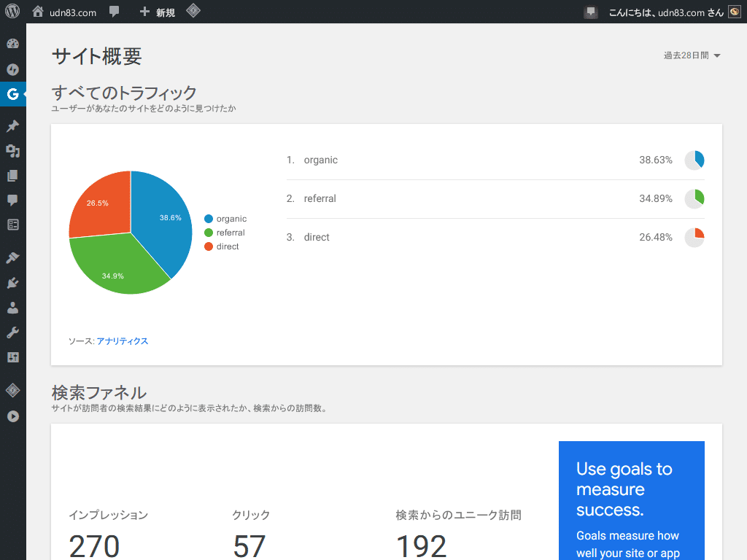Open the Posts pushpin sidebar icon
This screenshot has height=560, width=747.
[x=13, y=125]
